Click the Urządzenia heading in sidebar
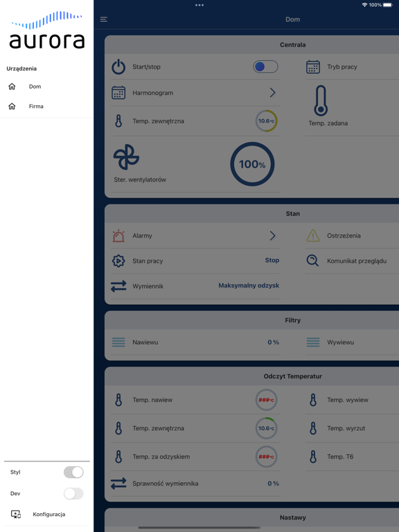The height and width of the screenshot is (532, 399). tap(21, 69)
